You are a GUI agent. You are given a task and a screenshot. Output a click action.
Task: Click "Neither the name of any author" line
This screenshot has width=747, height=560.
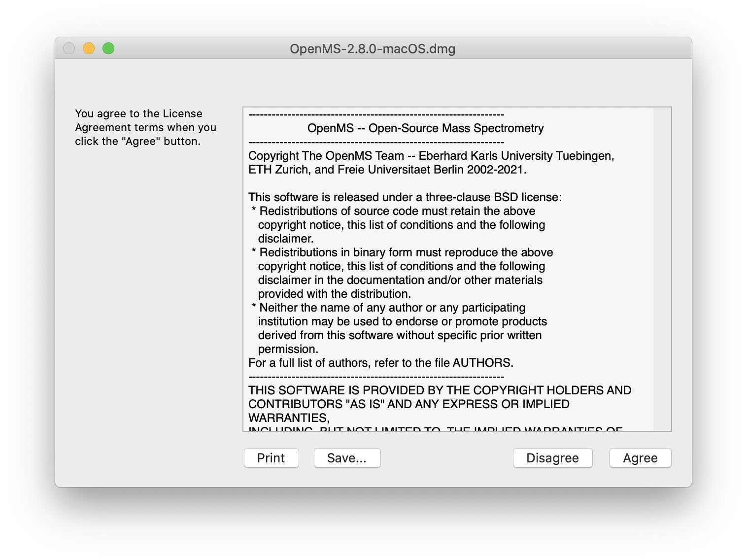[389, 308]
